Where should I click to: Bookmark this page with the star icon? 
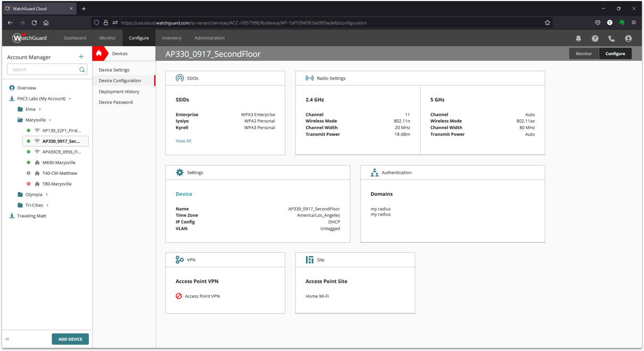(x=548, y=23)
